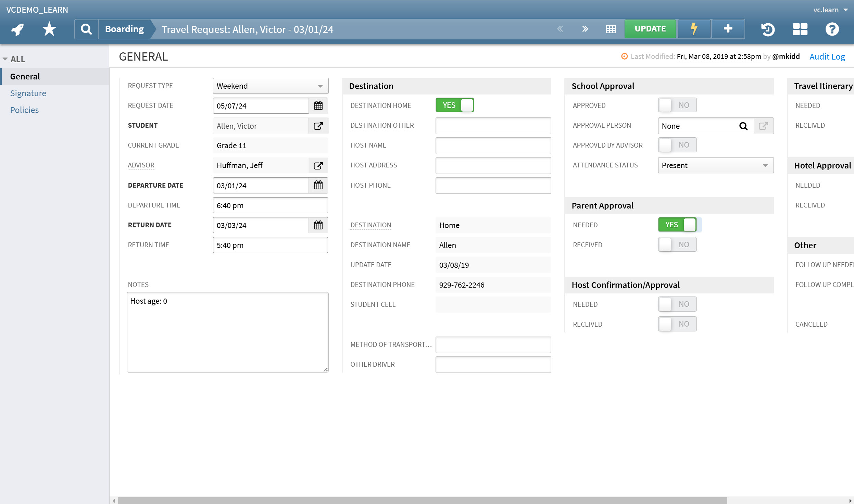The width and height of the screenshot is (854, 504).
Task: Toggle Parent Approval Needed switch
Action: pos(677,225)
